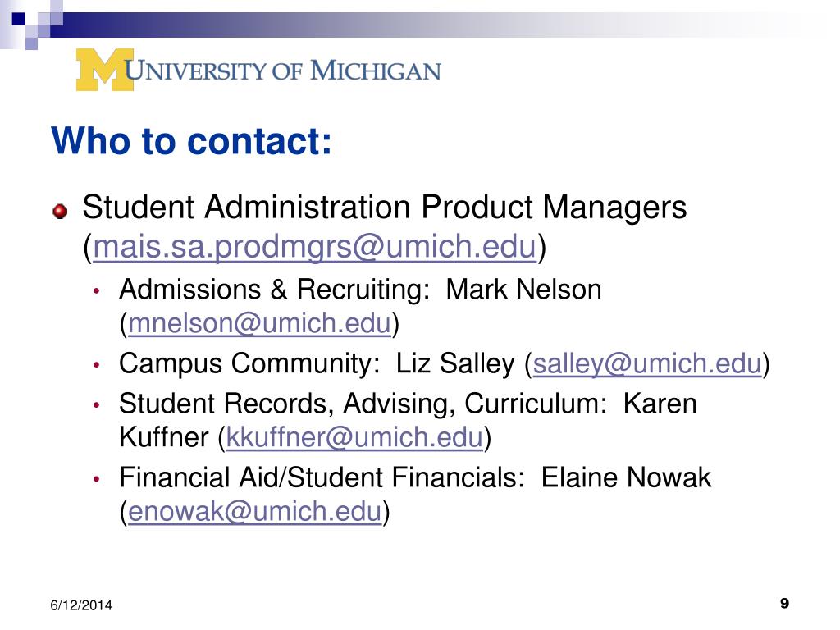Click the yellow block M logo
840x630 pixels.
pos(104,70)
